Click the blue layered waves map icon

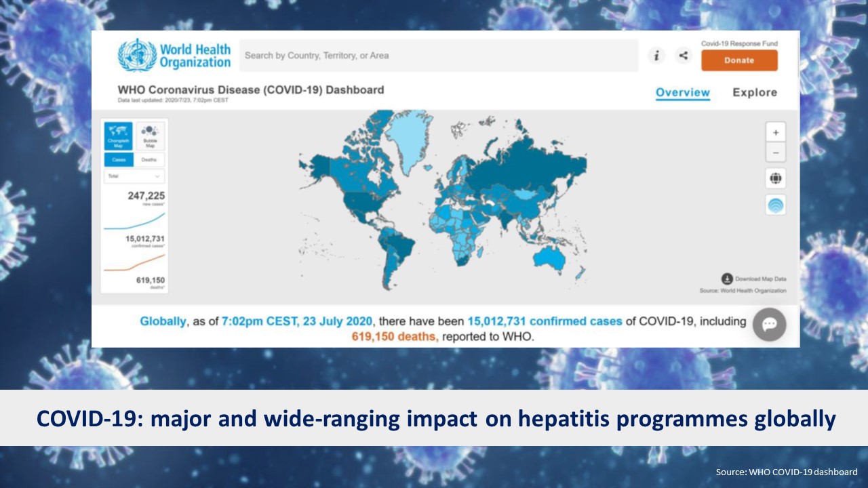point(776,205)
